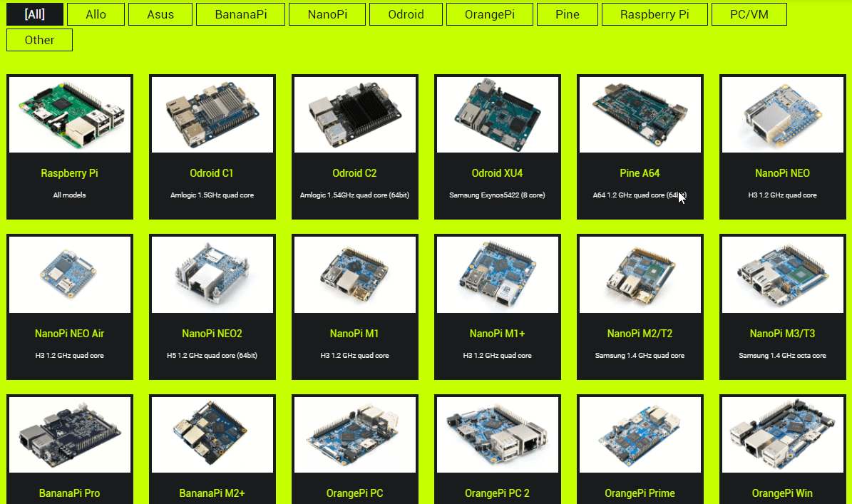852x504 pixels.
Task: Select the Raspberry Pi filter tab
Action: coord(655,14)
